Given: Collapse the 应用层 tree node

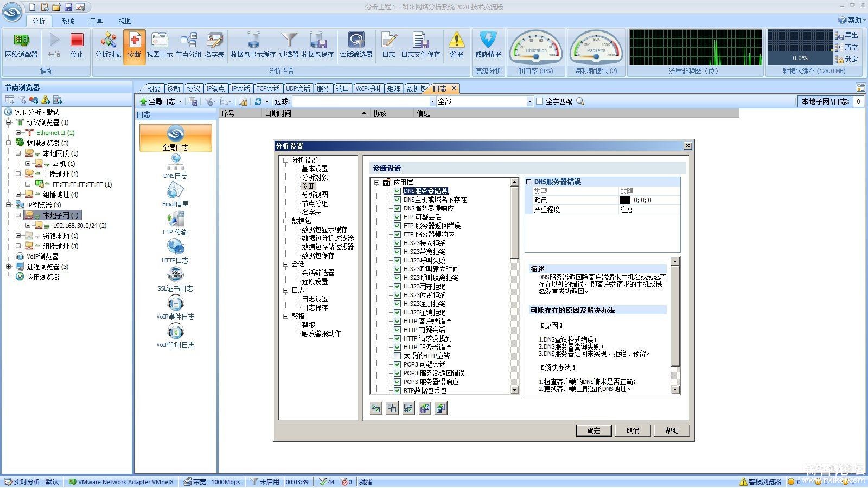Looking at the screenshot, I should pyautogui.click(x=376, y=182).
